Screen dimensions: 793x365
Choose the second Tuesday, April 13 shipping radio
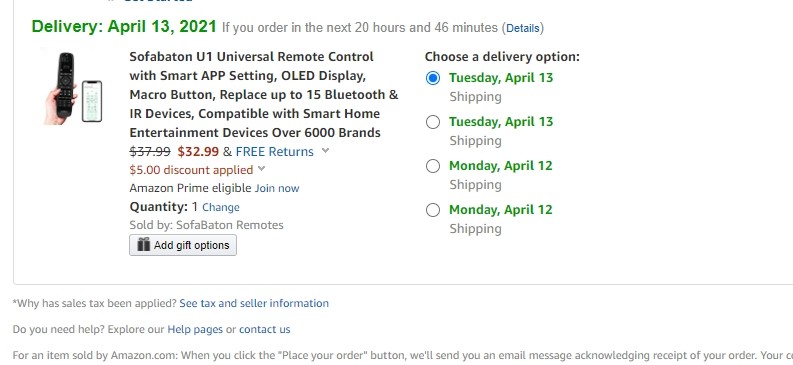[433, 122]
